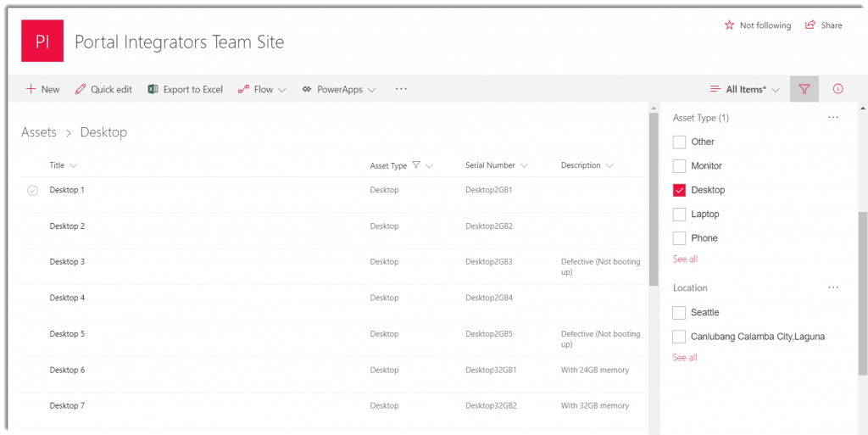Open the Title column header menu
Image resolution: width=868 pixels, height=435 pixels.
[x=63, y=165]
